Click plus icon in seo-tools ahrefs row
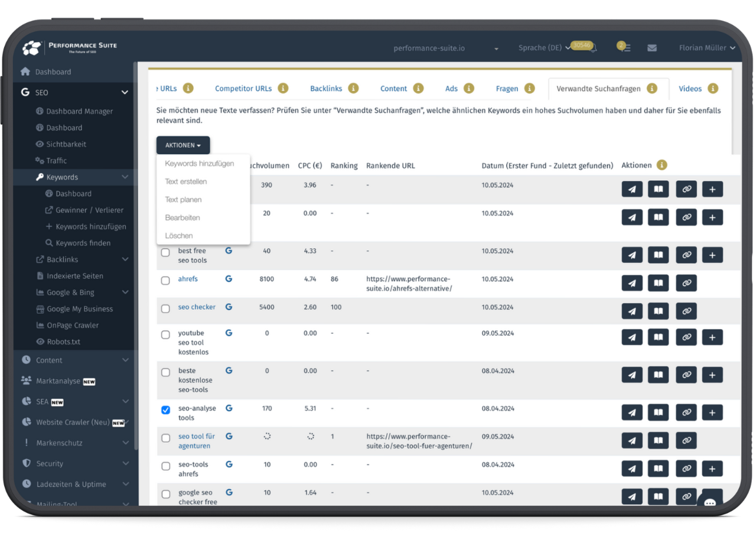This screenshot has width=756, height=546. [712, 469]
